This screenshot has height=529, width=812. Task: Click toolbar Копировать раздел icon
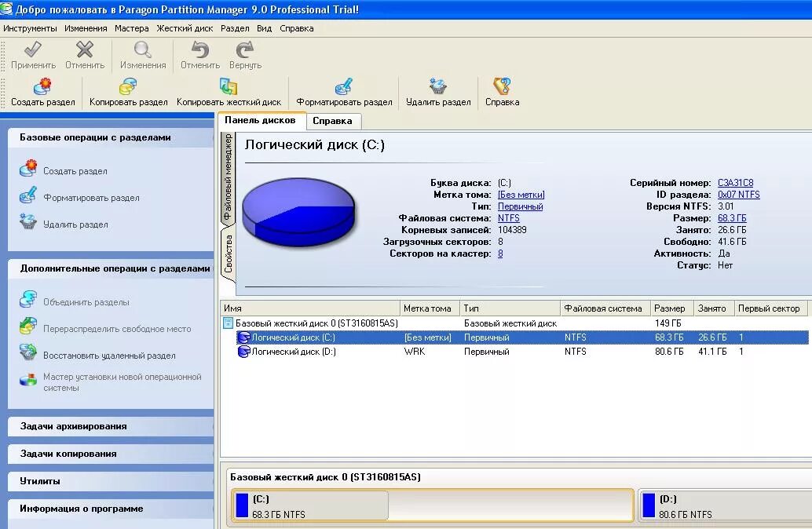pos(128,86)
